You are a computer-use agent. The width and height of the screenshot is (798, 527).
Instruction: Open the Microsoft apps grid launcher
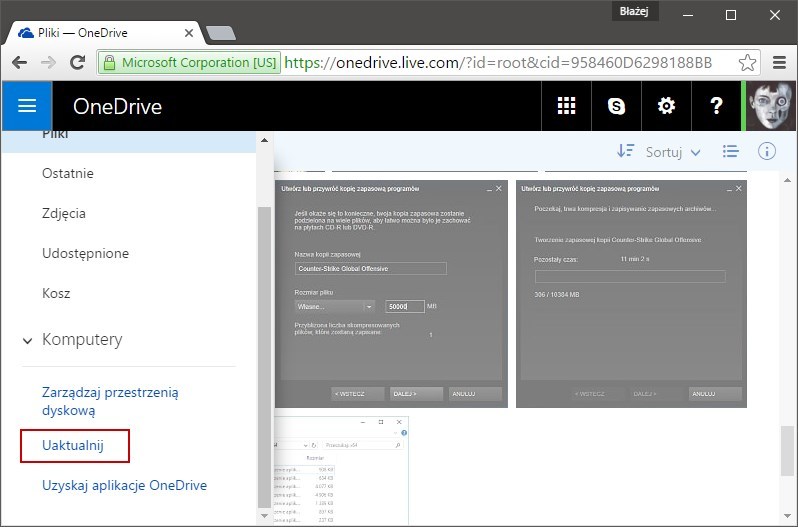pyautogui.click(x=566, y=106)
